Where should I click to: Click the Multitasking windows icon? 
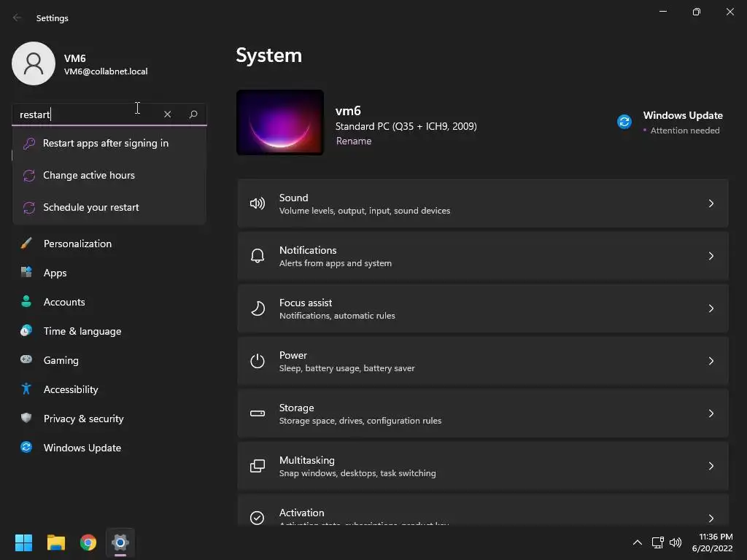pos(258,466)
